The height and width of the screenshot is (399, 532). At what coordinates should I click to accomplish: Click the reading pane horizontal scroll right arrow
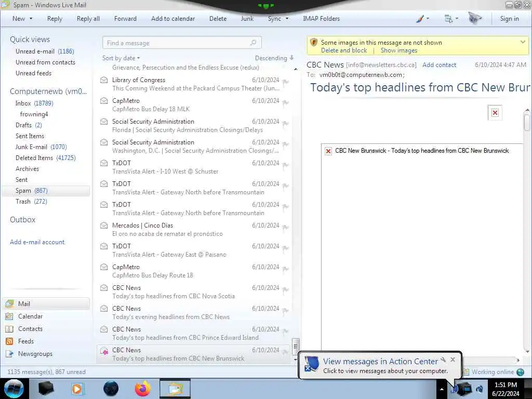518,360
